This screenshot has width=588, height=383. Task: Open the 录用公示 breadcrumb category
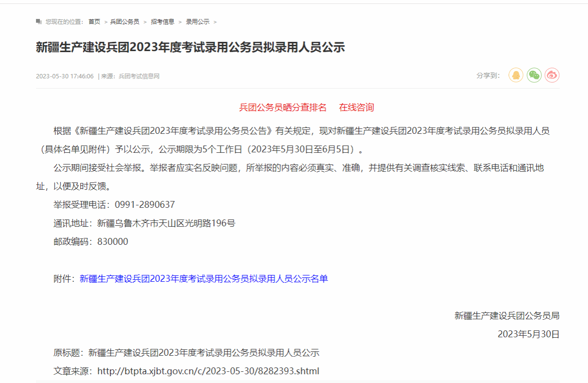(x=198, y=22)
